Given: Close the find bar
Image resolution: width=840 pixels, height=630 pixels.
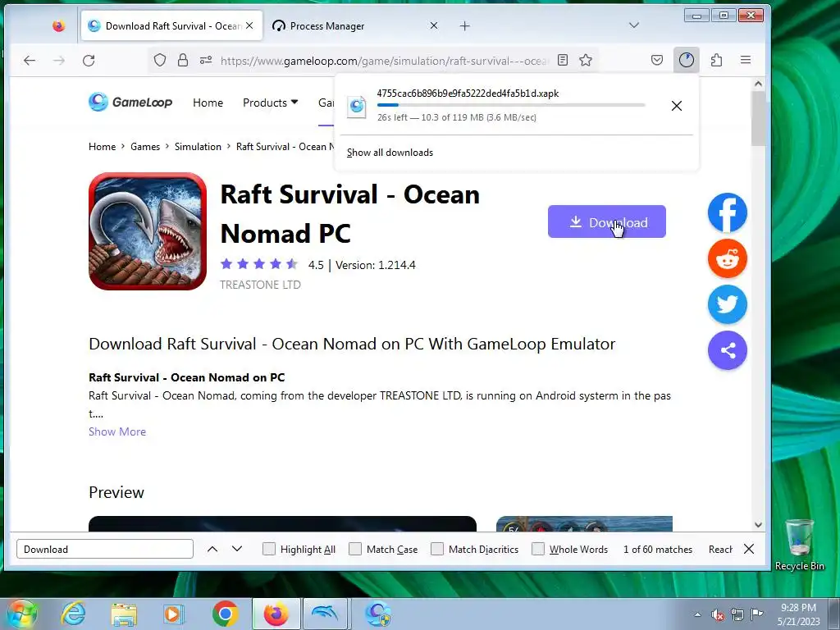Looking at the screenshot, I should (749, 549).
